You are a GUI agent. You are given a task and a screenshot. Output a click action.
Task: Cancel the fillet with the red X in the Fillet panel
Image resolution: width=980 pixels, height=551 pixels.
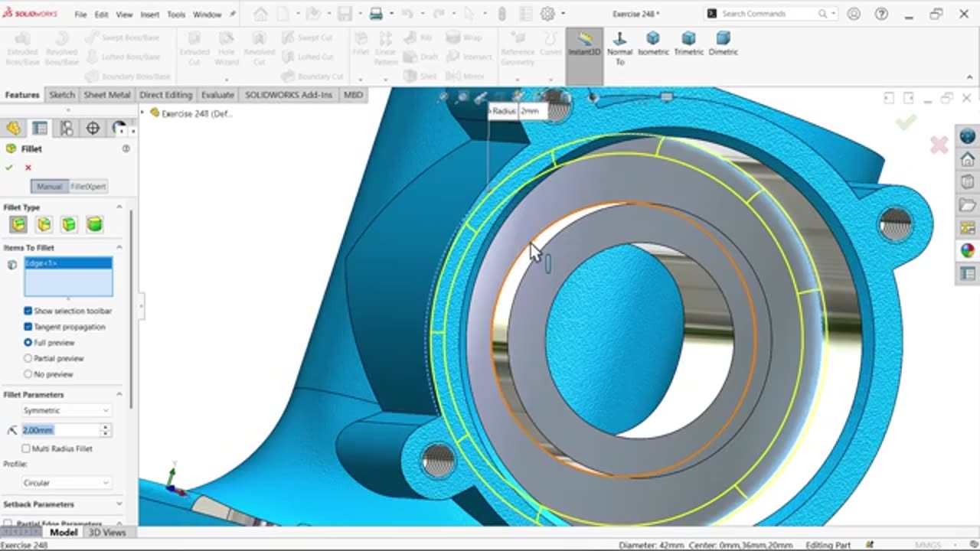click(28, 168)
